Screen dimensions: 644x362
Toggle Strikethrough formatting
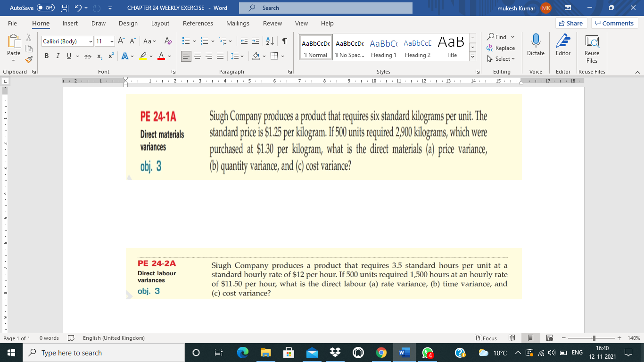coord(87,57)
